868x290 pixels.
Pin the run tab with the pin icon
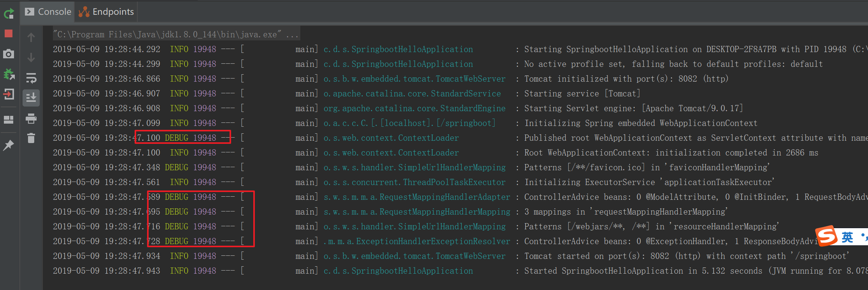coord(9,145)
